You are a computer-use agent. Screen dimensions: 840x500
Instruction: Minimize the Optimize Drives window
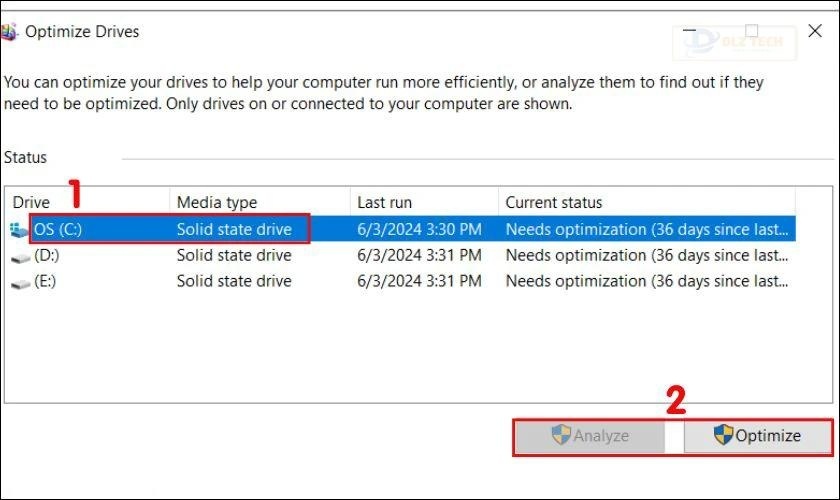click(x=691, y=32)
